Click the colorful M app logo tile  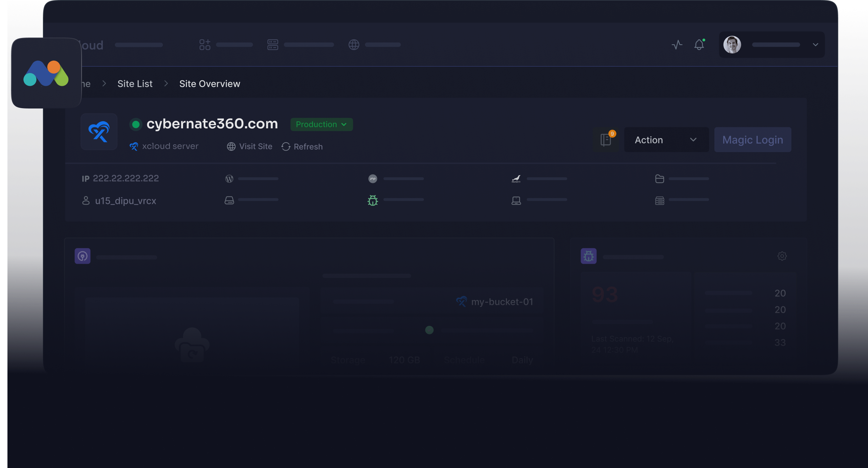click(46, 73)
